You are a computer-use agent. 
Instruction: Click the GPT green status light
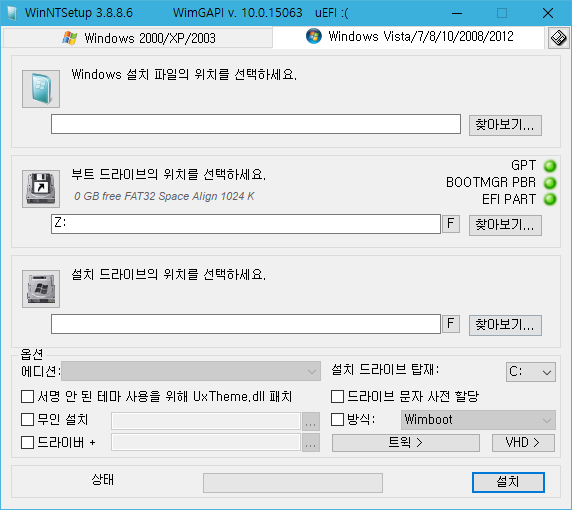[x=550, y=166]
